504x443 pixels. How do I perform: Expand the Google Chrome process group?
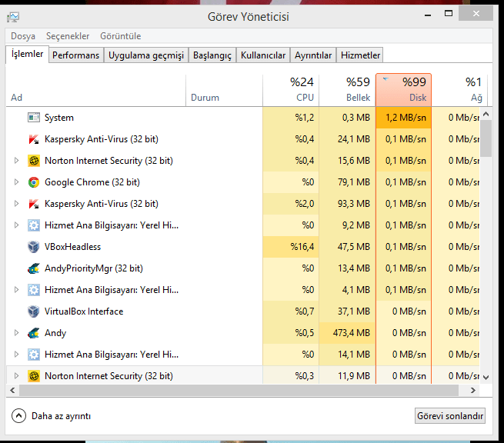click(16, 182)
